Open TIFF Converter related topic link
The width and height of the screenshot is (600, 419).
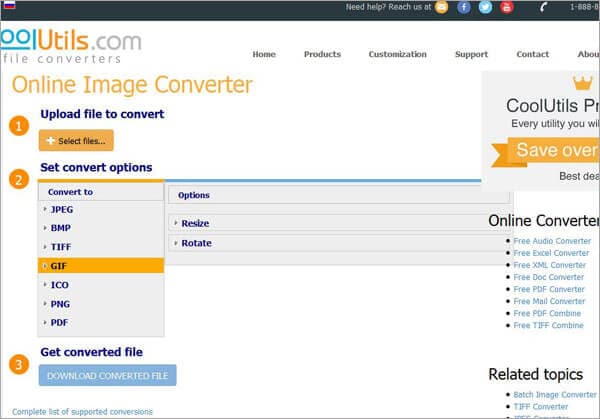(x=540, y=407)
